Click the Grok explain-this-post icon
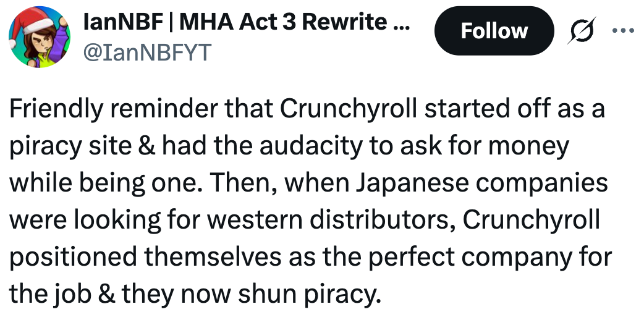Screen dimensions: 644x325 click(x=584, y=31)
